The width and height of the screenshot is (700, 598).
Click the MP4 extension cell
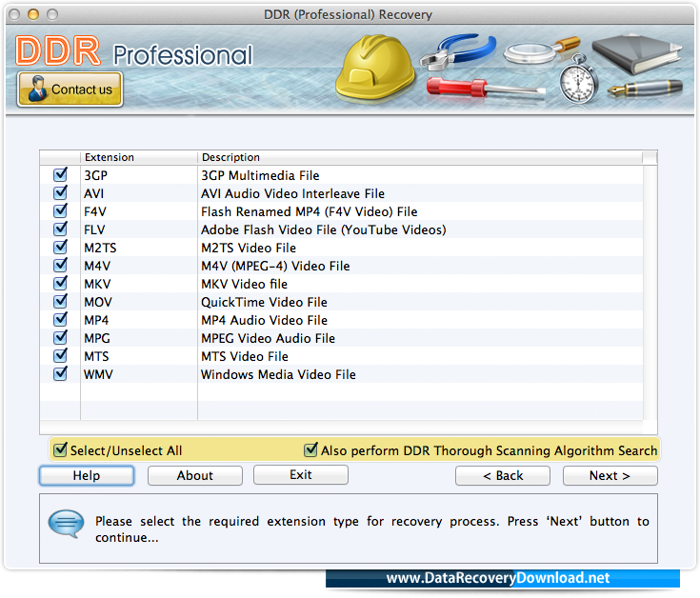(x=139, y=320)
